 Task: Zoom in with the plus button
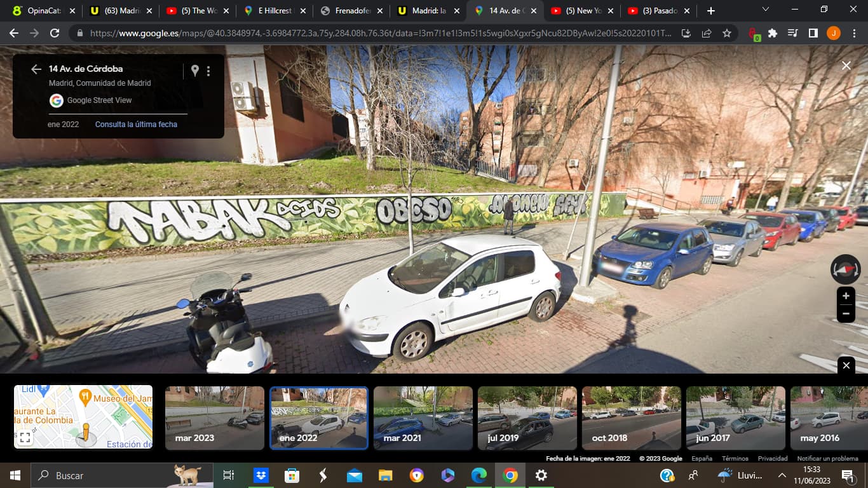click(846, 296)
